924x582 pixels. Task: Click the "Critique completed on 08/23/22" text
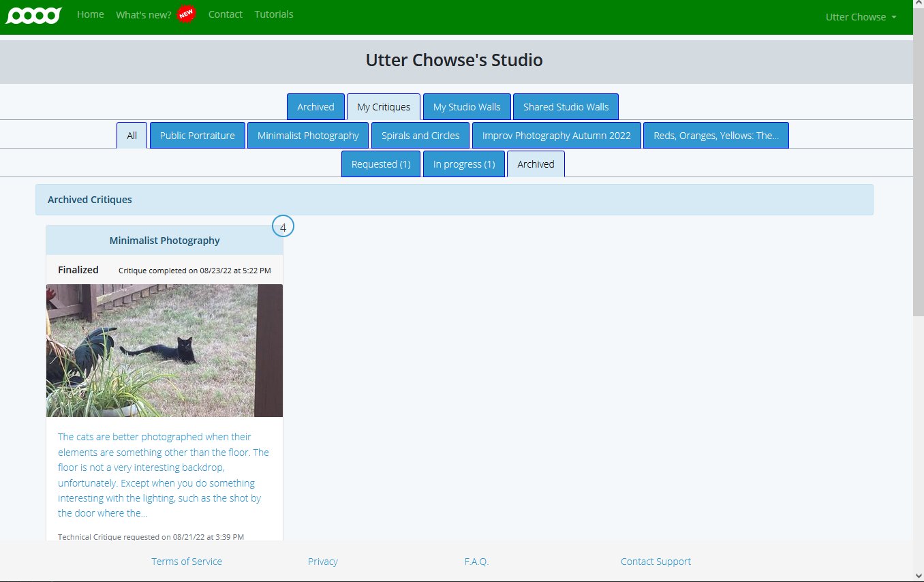195,271
